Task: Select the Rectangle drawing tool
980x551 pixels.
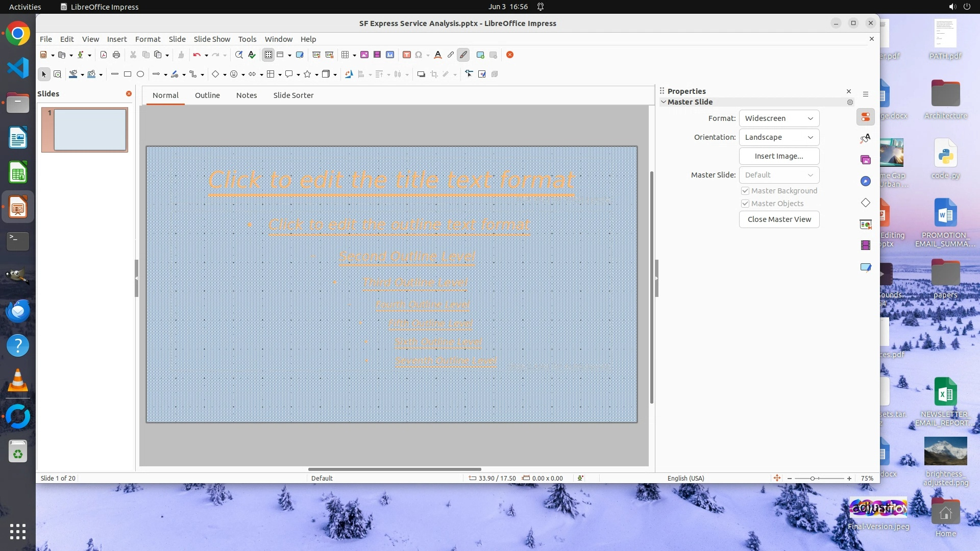Action: [128, 74]
